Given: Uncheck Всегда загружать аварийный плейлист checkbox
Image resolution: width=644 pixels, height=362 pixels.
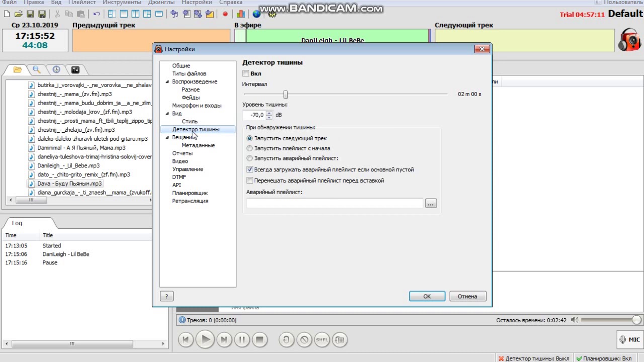Looking at the screenshot, I should click(250, 169).
